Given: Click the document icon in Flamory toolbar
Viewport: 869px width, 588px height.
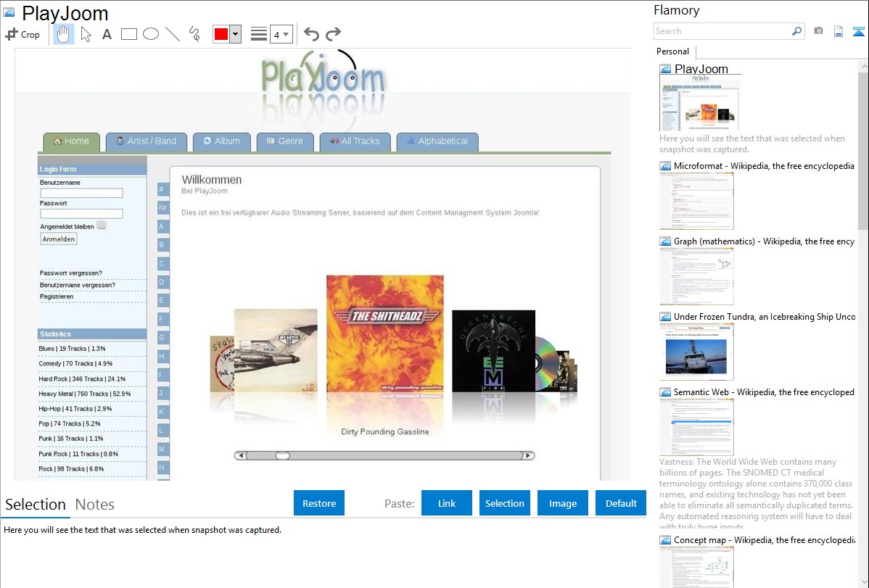Looking at the screenshot, I should click(839, 31).
